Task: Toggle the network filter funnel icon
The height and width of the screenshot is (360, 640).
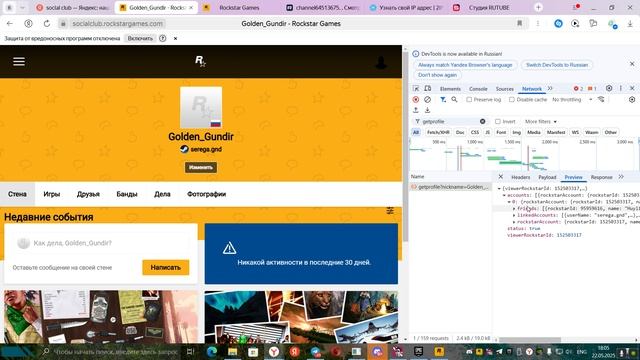Action: point(443,100)
